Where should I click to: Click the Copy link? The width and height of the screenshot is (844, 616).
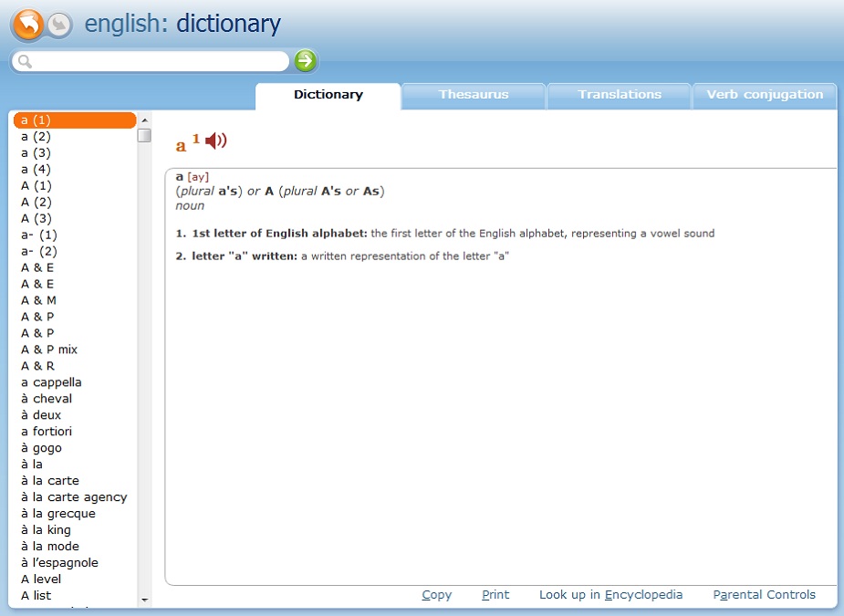point(436,595)
